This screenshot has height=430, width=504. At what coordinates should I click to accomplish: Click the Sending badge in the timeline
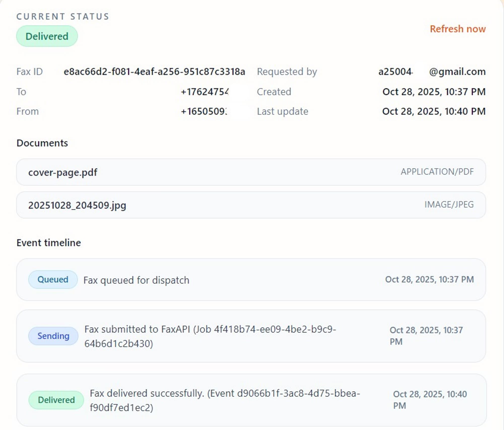(x=53, y=336)
